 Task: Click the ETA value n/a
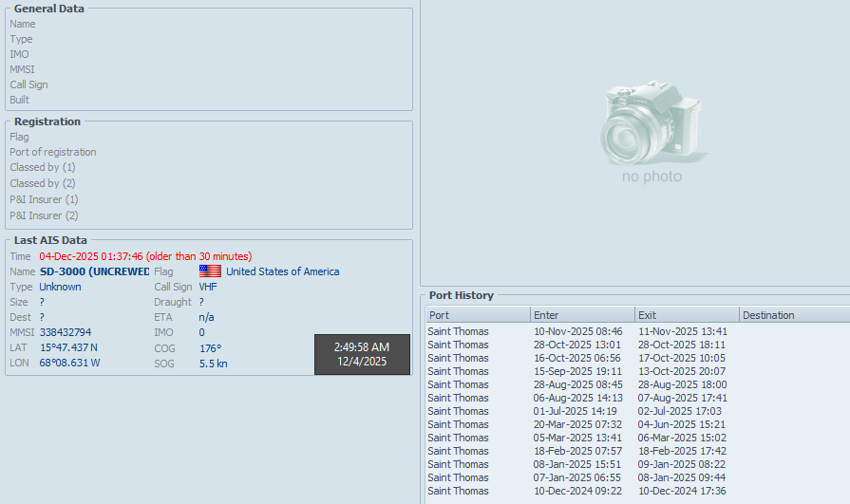click(x=206, y=317)
